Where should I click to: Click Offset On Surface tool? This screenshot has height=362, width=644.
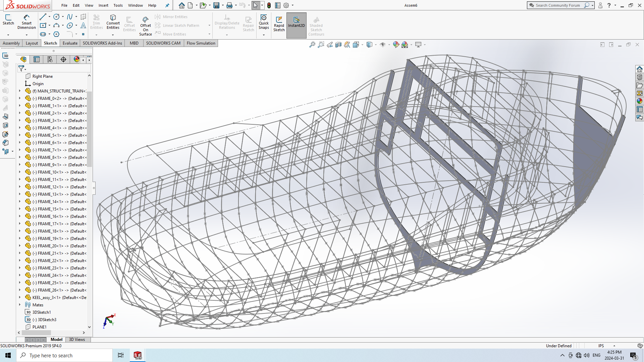click(x=146, y=25)
